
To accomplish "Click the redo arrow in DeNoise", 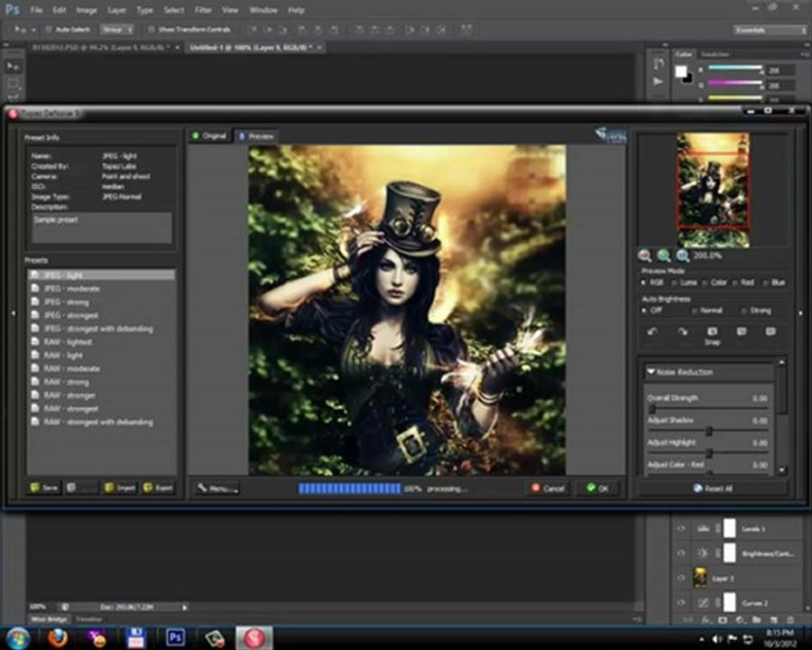I will pos(683,331).
